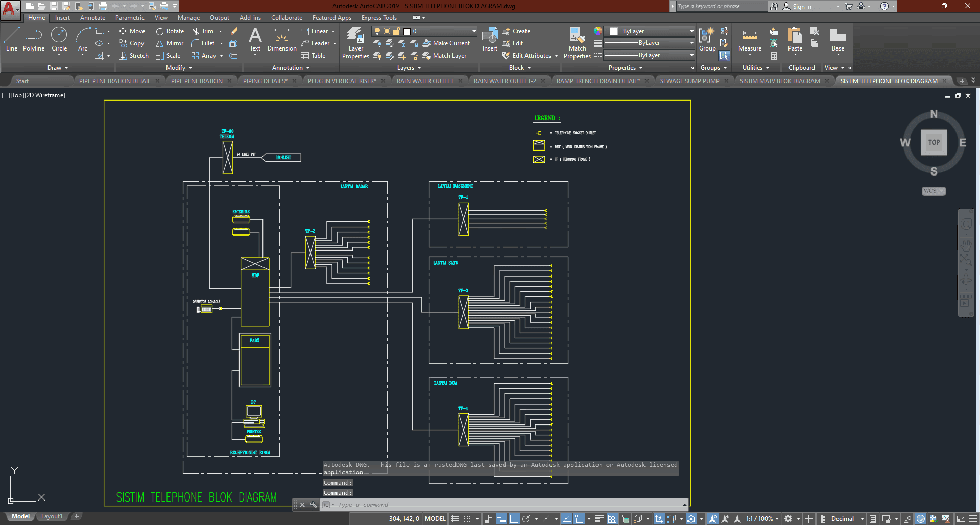Toggle the drawing grid display
This screenshot has height=525, width=980.
click(x=455, y=519)
